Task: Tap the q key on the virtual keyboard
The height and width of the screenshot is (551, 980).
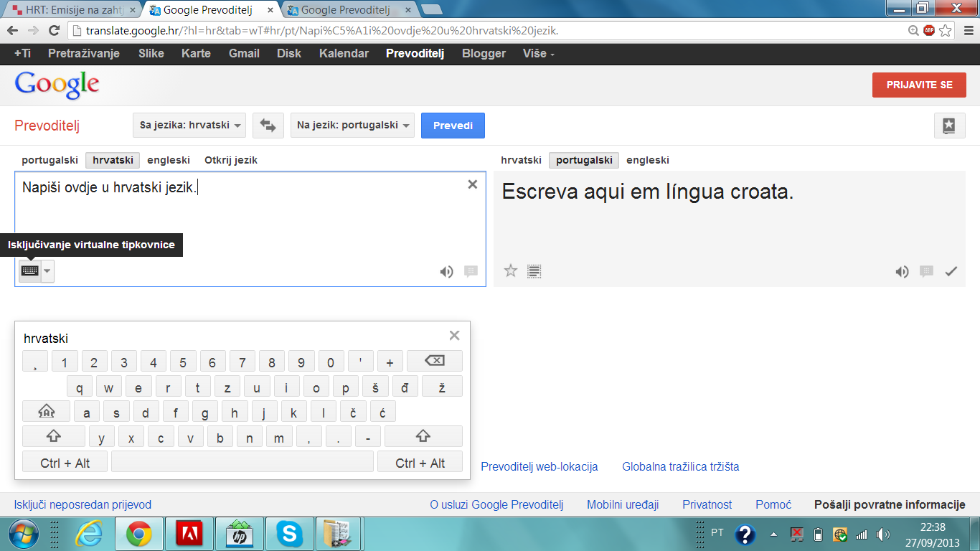Action: point(80,387)
